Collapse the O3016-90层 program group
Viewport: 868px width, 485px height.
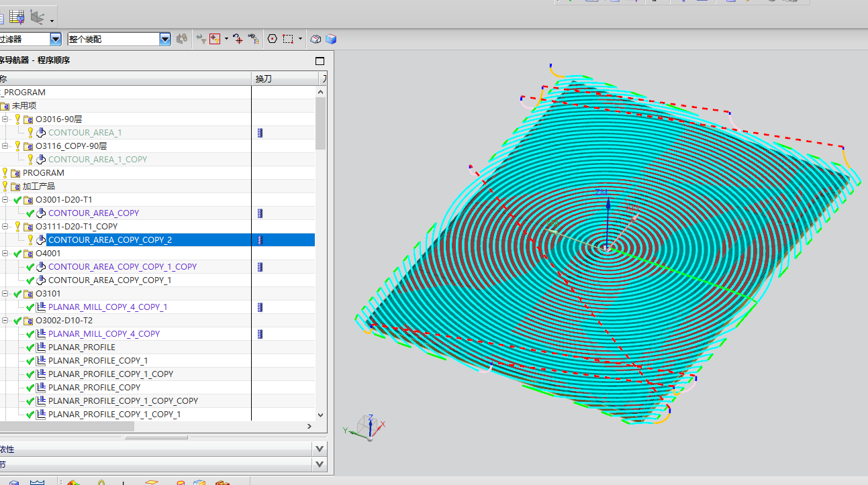5,119
